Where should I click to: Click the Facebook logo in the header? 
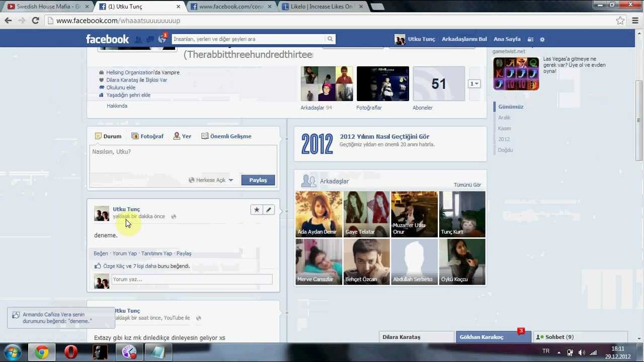(107, 39)
